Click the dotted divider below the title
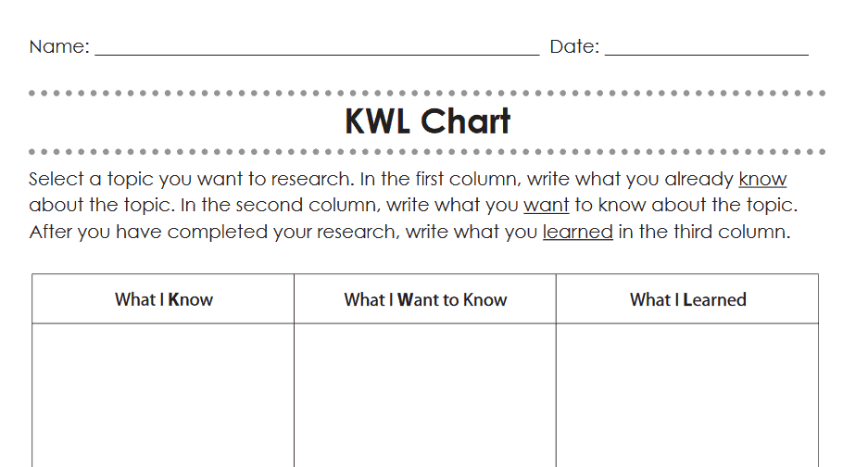868x467 pixels. pos(427,151)
